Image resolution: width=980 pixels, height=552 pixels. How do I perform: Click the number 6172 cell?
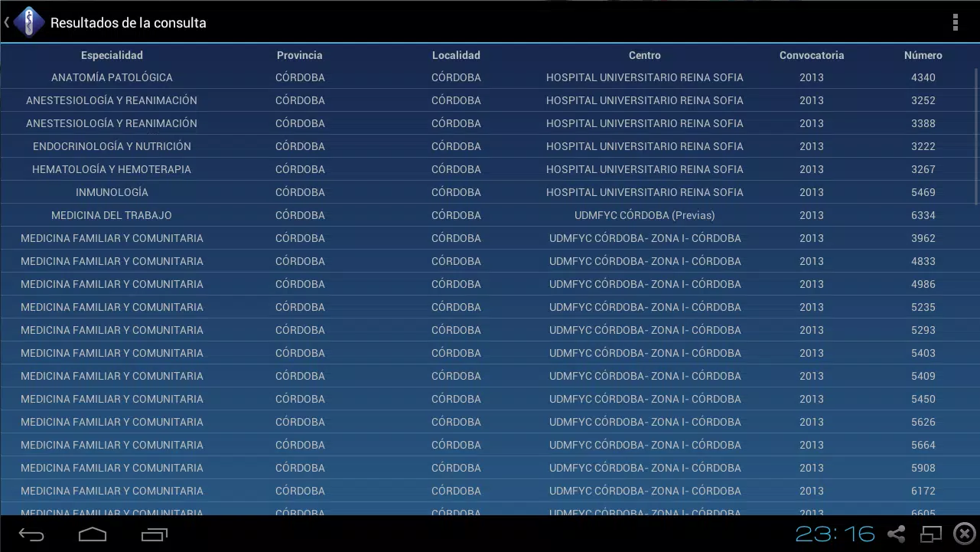923,491
